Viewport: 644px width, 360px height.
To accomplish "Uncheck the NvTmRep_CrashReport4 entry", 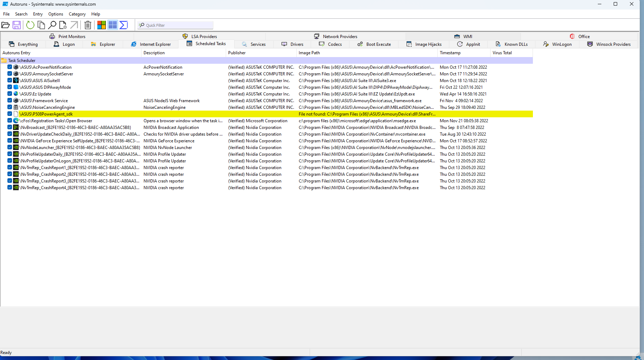I will (x=10, y=188).
